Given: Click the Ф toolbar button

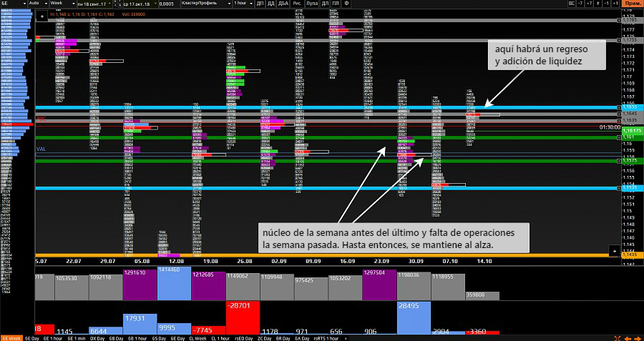Looking at the screenshot, I should click(x=346, y=4).
